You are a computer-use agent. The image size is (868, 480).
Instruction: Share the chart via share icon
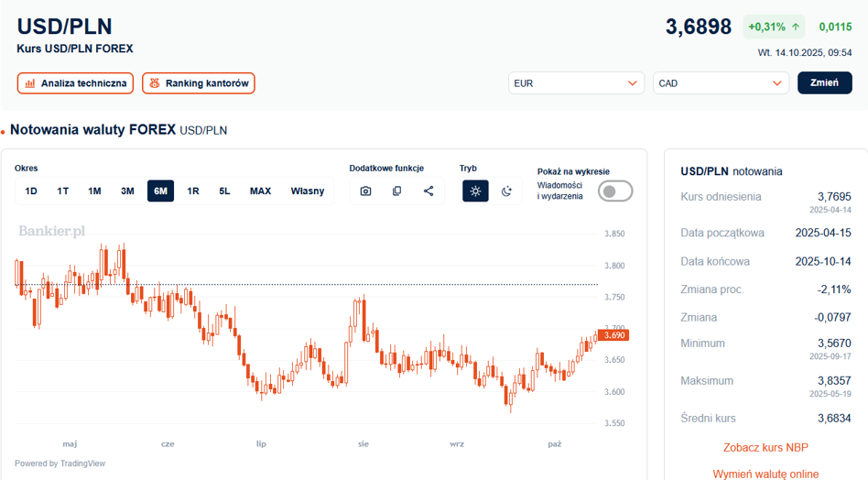tap(429, 191)
